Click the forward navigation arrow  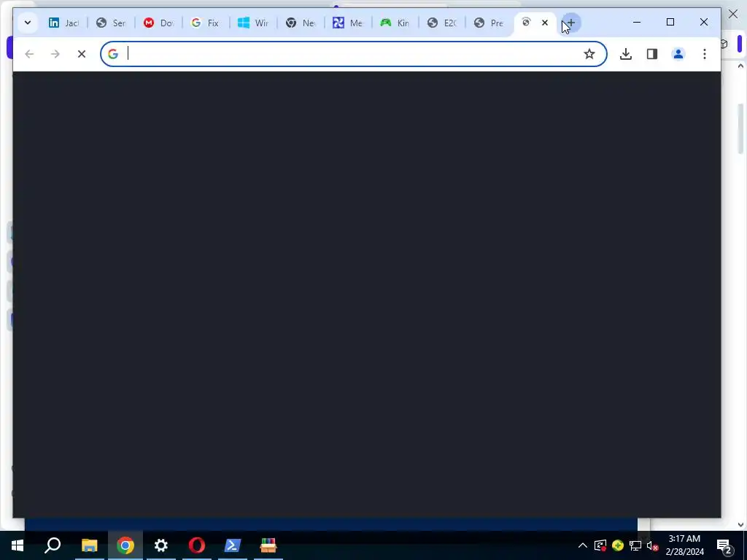tap(55, 54)
